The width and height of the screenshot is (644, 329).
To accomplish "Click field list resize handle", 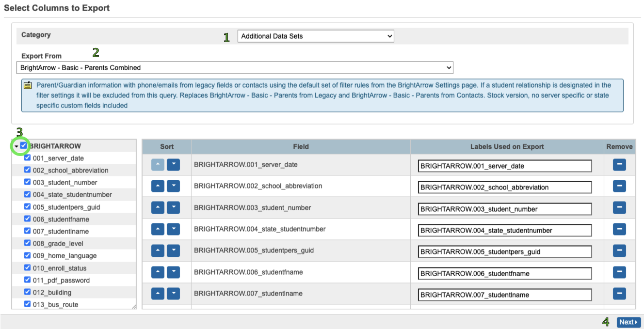I will [134, 306].
